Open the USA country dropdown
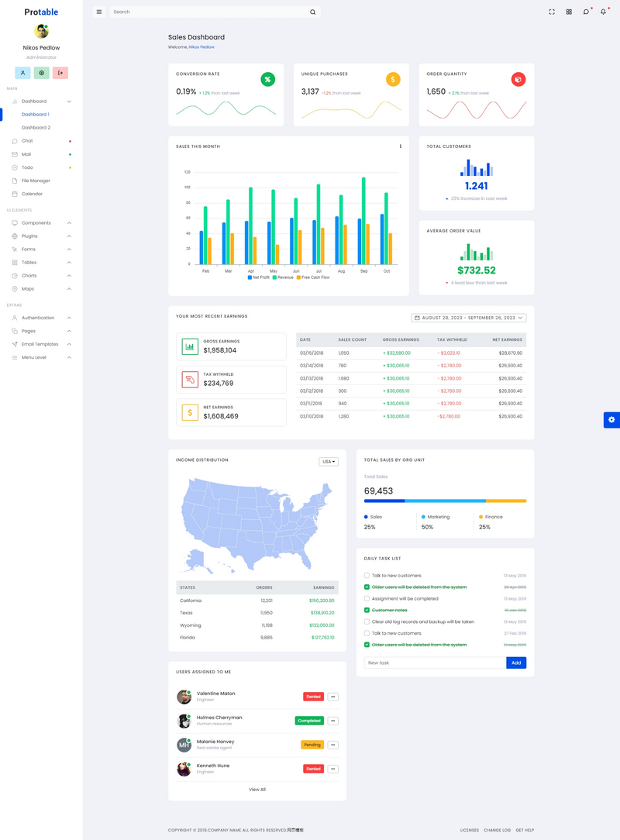620x840 pixels. point(329,462)
